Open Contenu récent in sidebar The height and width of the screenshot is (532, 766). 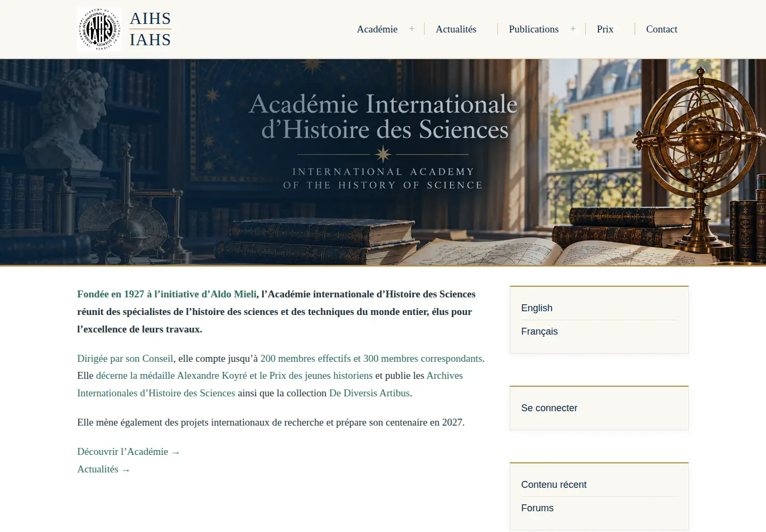click(554, 485)
